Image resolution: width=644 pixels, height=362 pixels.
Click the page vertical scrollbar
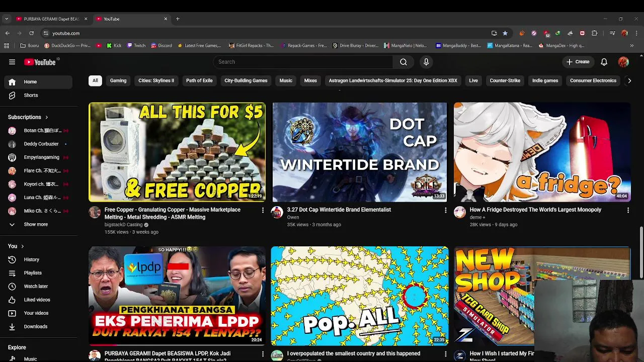coord(641,252)
